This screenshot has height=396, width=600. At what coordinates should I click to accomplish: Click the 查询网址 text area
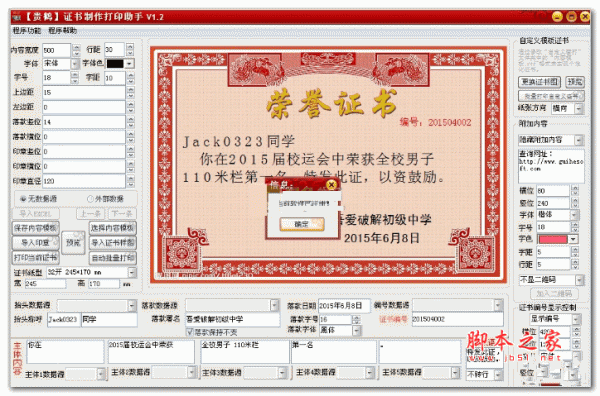coord(551,166)
